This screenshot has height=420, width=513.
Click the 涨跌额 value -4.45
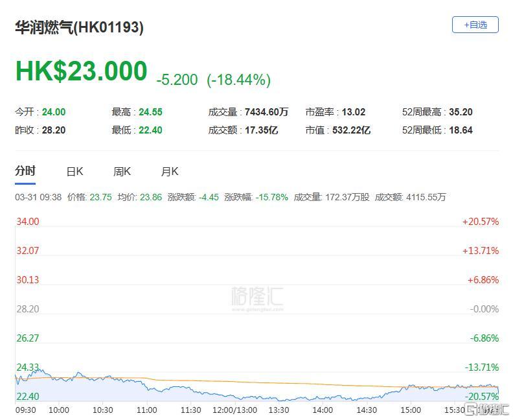(209, 197)
